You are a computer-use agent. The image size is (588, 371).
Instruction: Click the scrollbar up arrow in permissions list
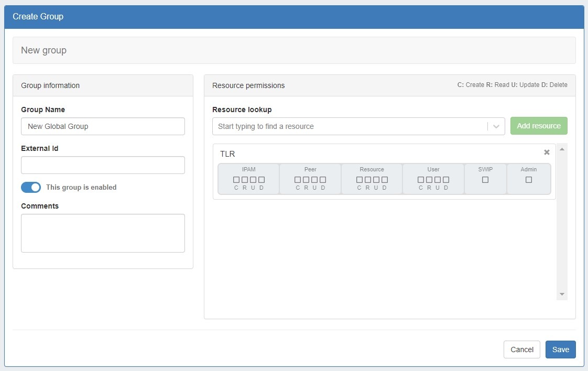[562, 149]
